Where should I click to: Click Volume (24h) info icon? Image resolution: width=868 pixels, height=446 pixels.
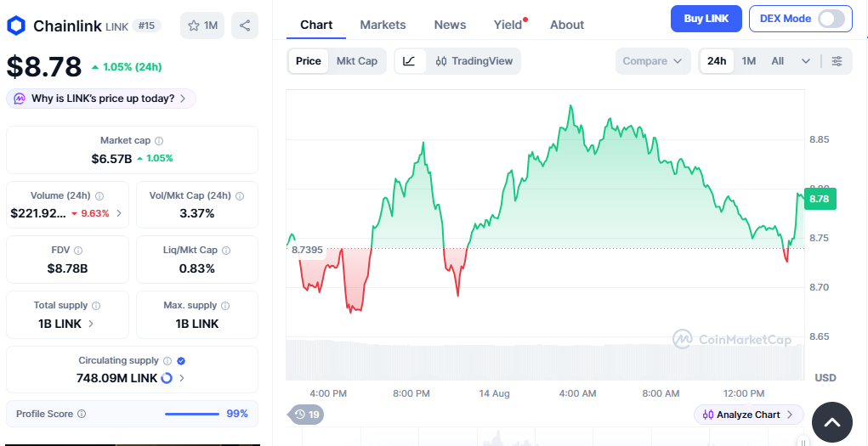coord(99,196)
